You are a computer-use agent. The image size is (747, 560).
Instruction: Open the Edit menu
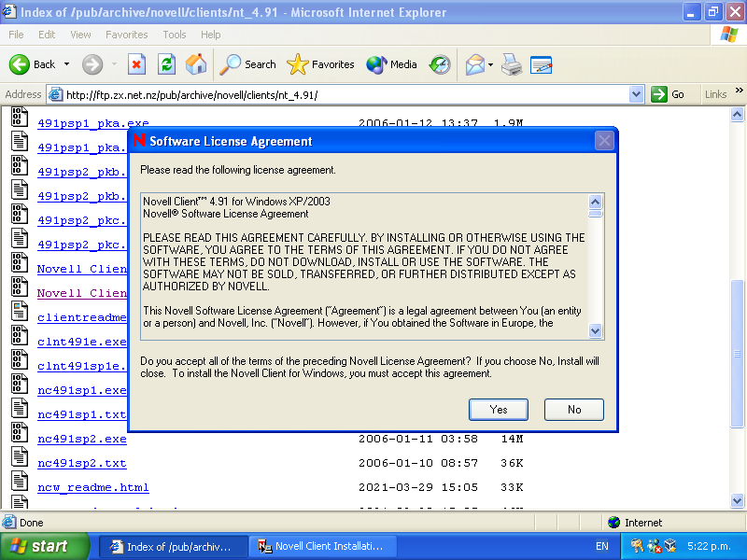pos(47,35)
